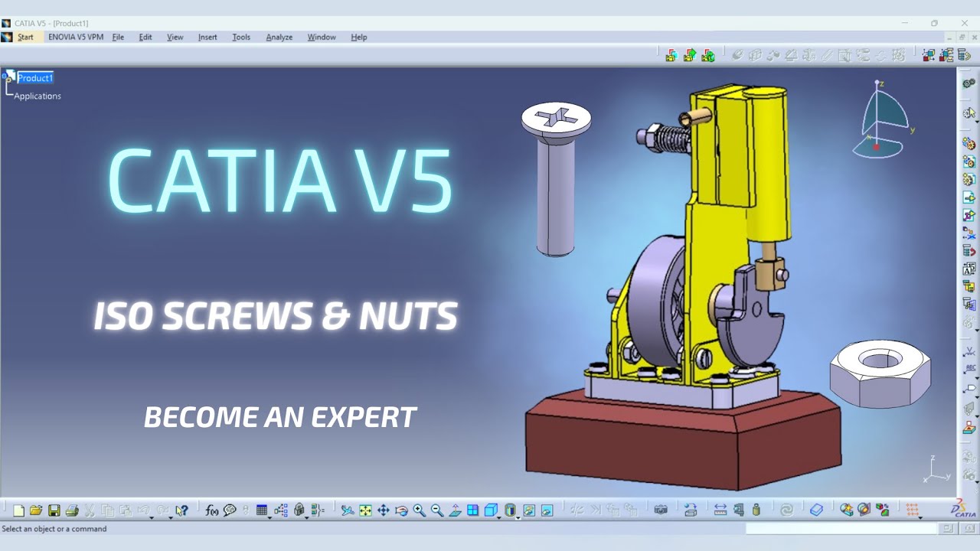This screenshot has height=551, width=980.
Task: Open the Tools menu
Action: pyautogui.click(x=241, y=37)
